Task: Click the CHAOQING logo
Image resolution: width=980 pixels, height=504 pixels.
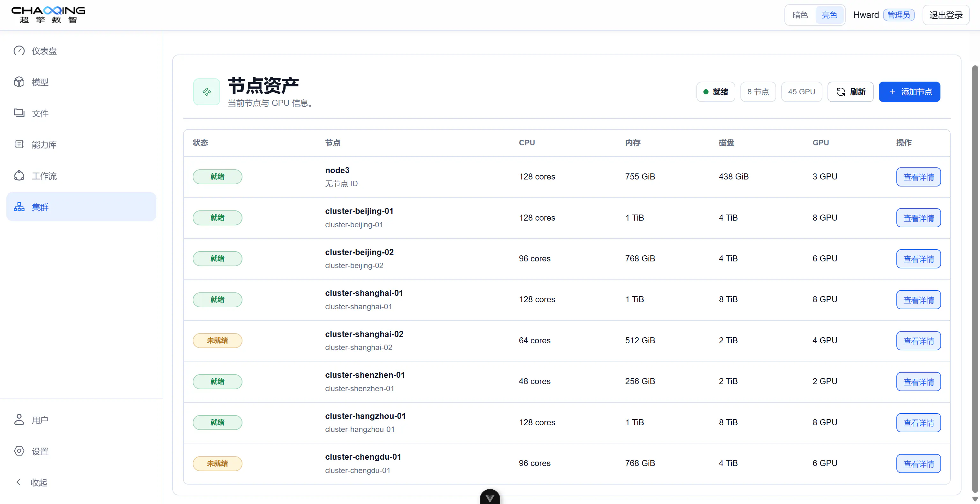Action: tap(48, 15)
